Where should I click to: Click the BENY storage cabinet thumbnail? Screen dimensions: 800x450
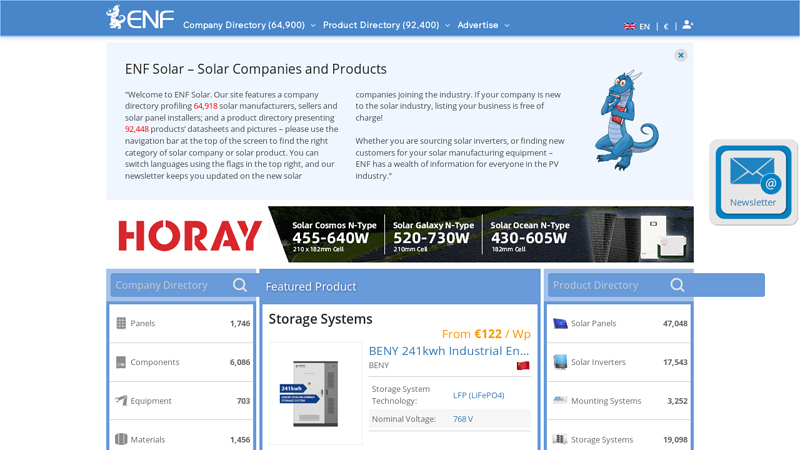[x=315, y=393]
